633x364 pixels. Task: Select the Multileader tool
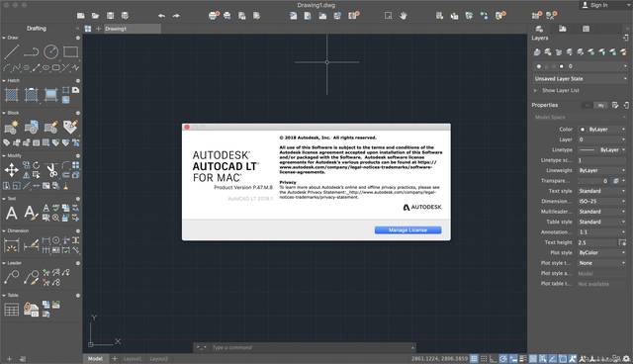click(x=11, y=277)
